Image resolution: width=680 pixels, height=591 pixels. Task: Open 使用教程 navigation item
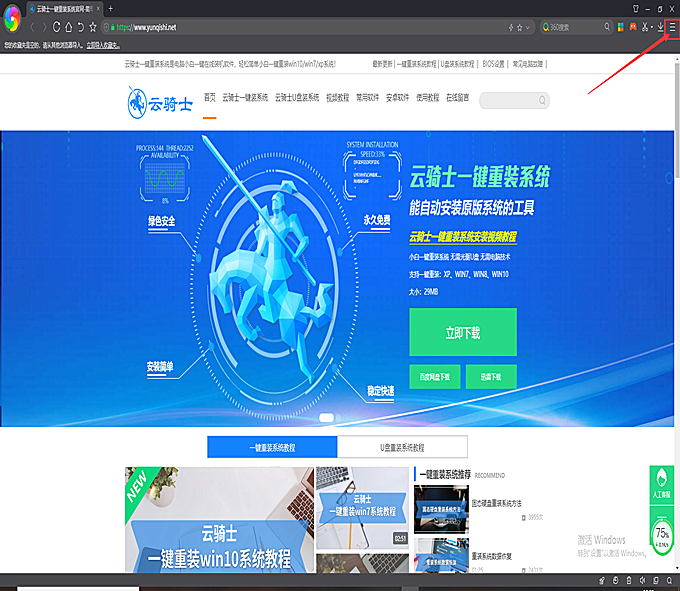[x=428, y=98]
